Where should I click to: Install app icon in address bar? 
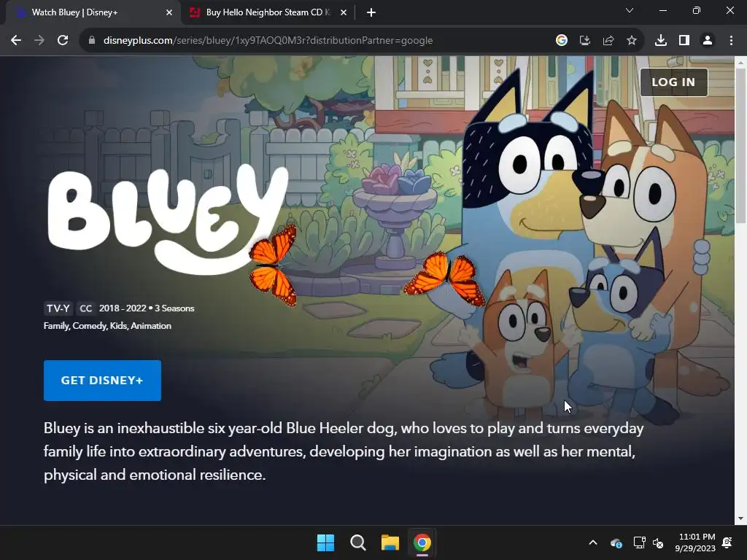585,41
